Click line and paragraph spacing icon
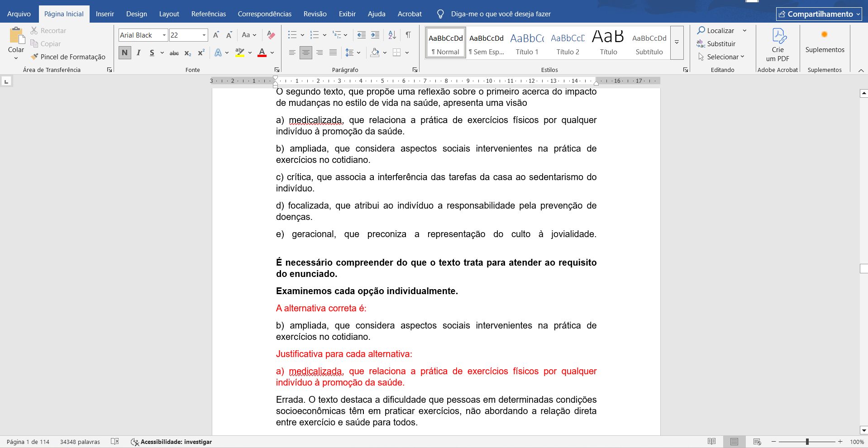Screen dimensions: 868x448 [x=349, y=52]
